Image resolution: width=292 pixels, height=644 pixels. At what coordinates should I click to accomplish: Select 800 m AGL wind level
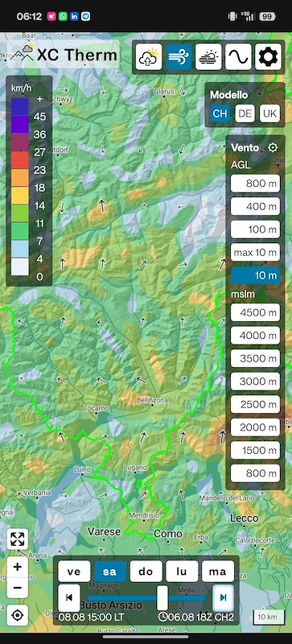pyautogui.click(x=256, y=184)
